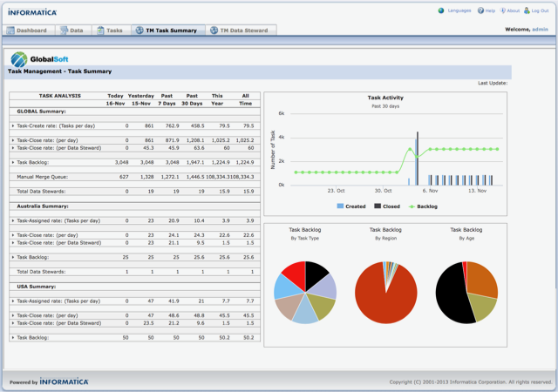Click the Last Update label
Viewport: 558px width, 392px height.
coord(493,83)
